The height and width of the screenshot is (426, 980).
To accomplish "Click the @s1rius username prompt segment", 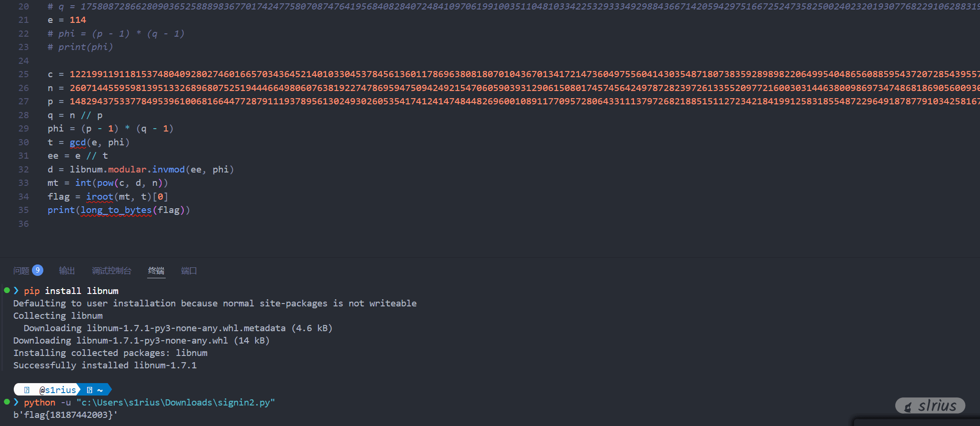I will point(57,390).
